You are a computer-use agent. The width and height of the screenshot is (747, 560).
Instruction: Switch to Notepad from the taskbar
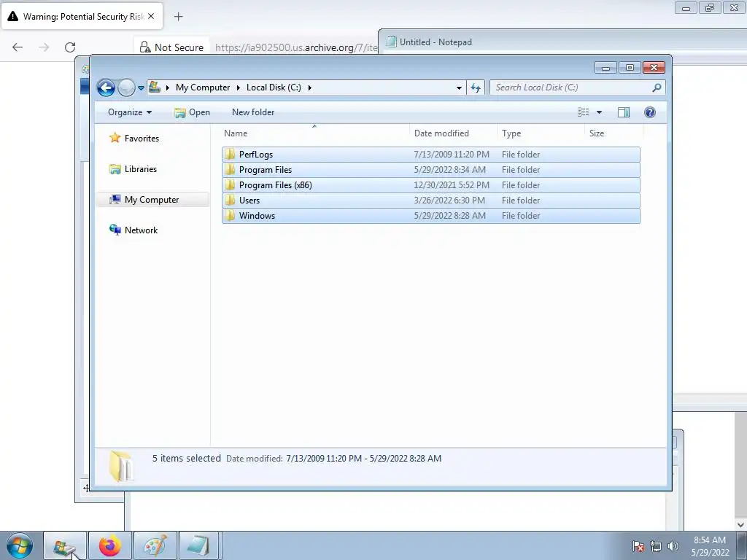tap(198, 545)
